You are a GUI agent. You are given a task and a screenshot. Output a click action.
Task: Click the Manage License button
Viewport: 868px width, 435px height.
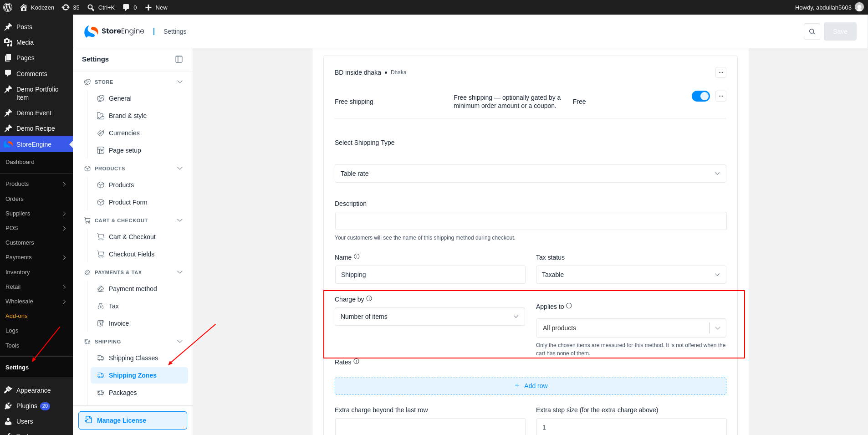(133, 420)
